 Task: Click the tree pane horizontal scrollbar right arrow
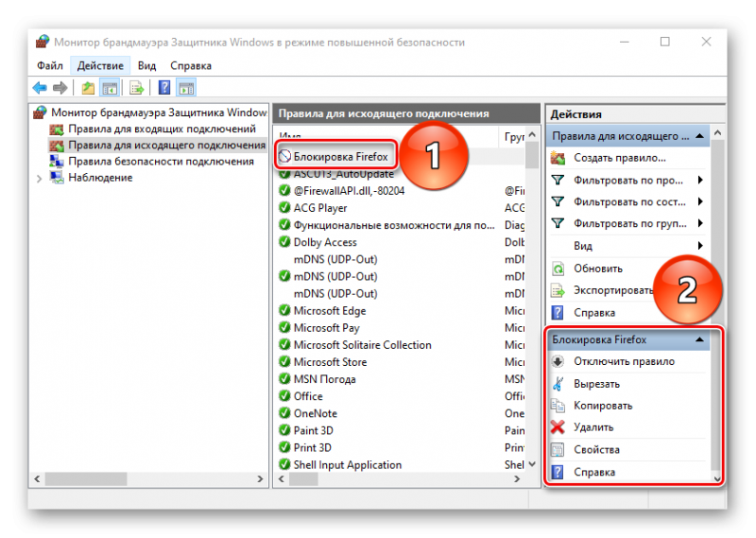[260, 478]
